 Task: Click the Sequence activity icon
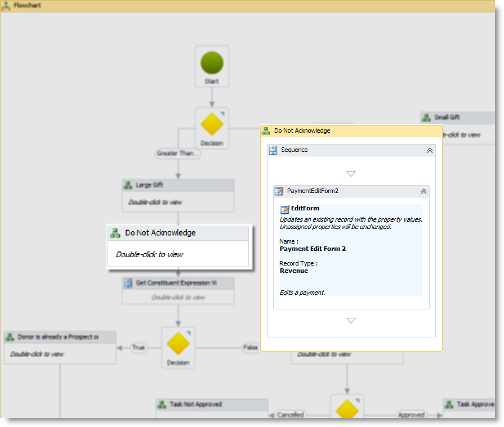[x=273, y=150]
